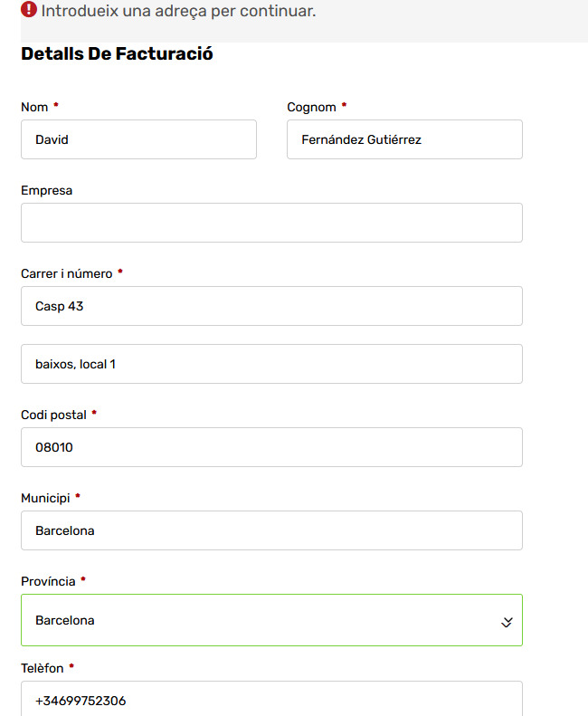This screenshot has width=588, height=716.
Task: Click the empty Empresa input field
Action: coord(271,223)
